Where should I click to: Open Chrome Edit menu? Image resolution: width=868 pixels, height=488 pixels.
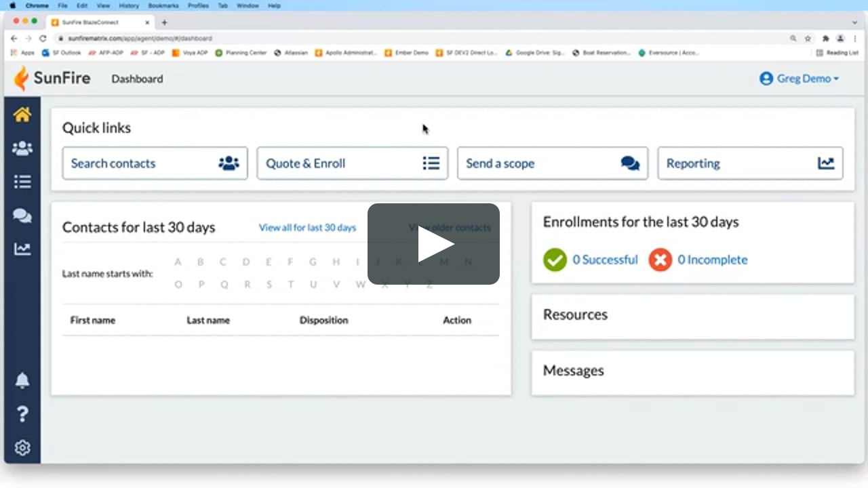(x=82, y=5)
